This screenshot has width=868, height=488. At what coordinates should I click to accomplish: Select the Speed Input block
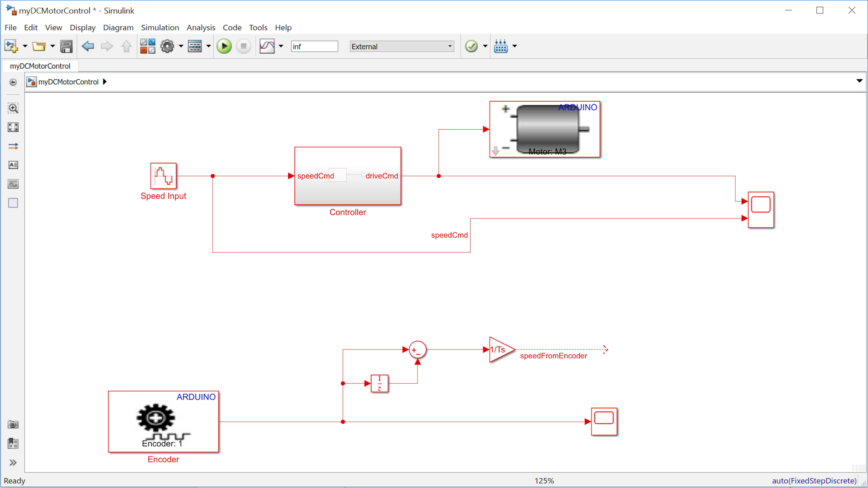click(163, 176)
